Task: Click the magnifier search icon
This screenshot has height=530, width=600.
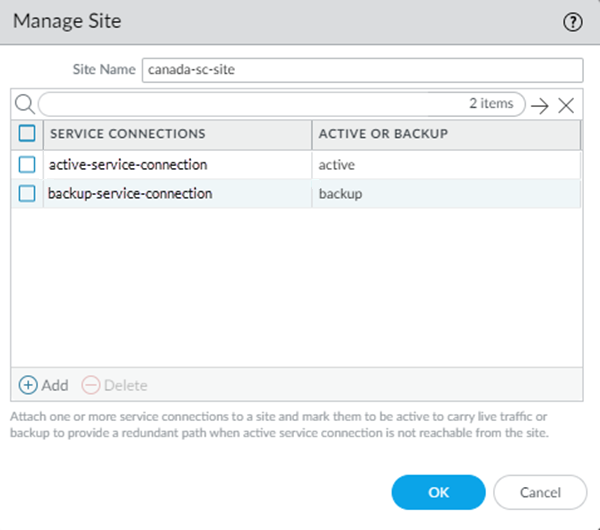Action: coord(24,104)
